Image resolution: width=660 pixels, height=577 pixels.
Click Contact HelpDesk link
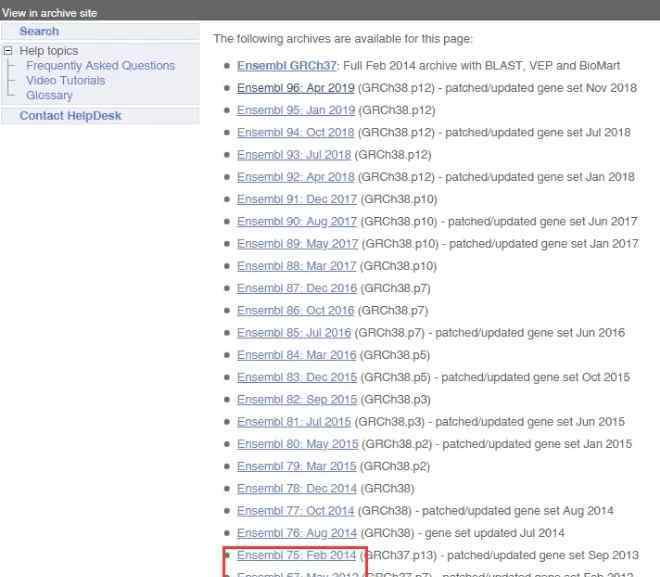70,116
